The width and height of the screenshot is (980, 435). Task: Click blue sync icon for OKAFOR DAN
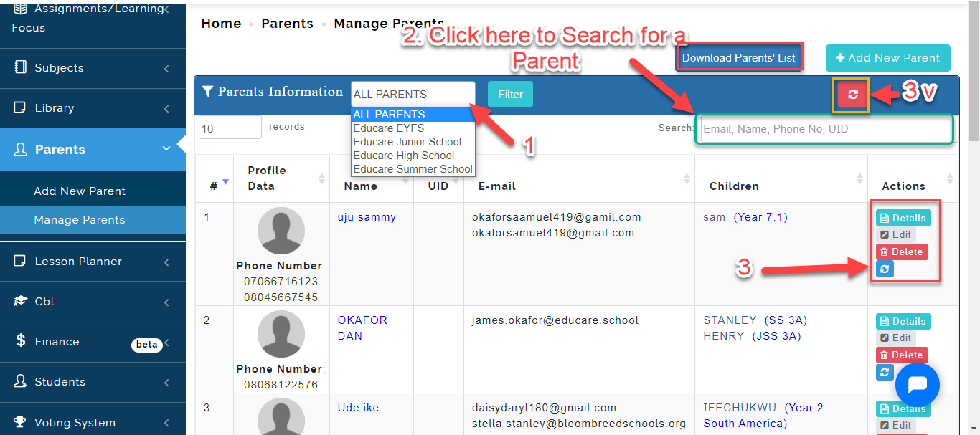pos(885,373)
